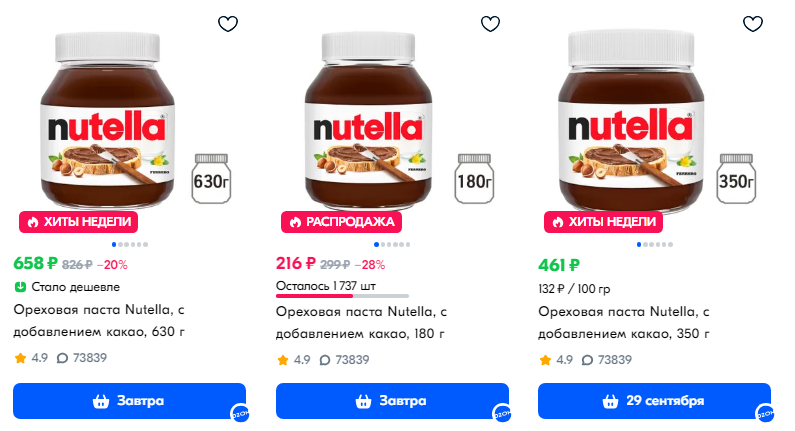Viewport: 795px width, 431px height.
Task: Favorite the 630 g Nutella with heart icon
Action: point(228,24)
